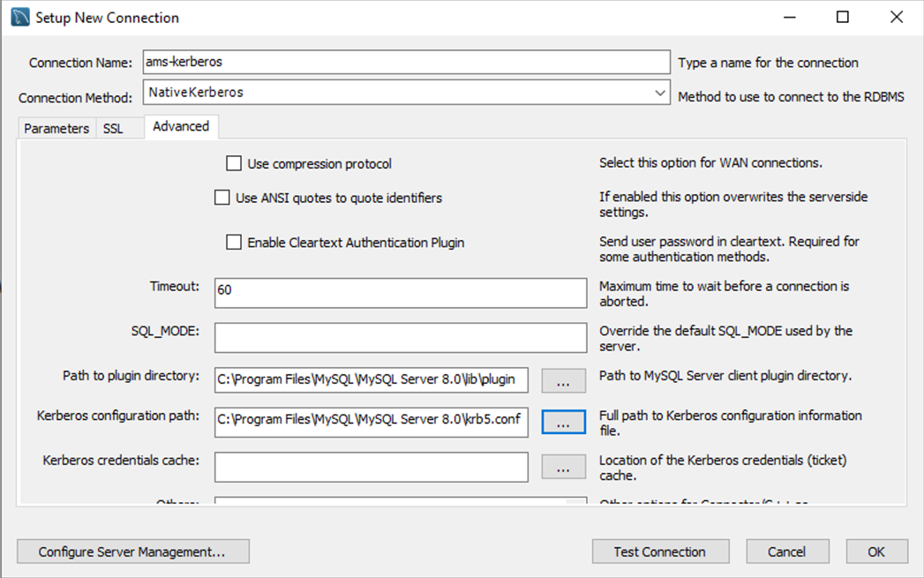Select the Advanced tab
Image resolution: width=924 pixels, height=578 pixels.
(x=181, y=127)
